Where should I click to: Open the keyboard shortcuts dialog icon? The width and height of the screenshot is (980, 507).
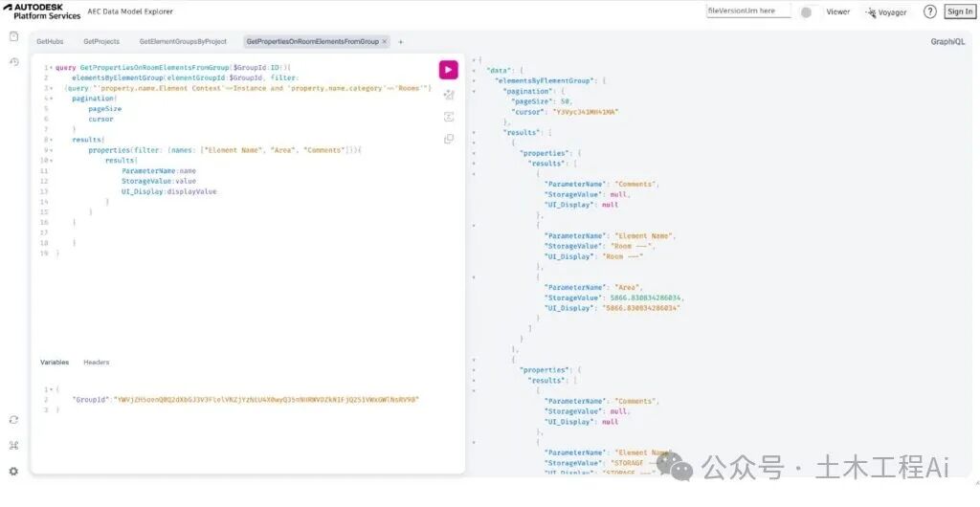click(13, 445)
